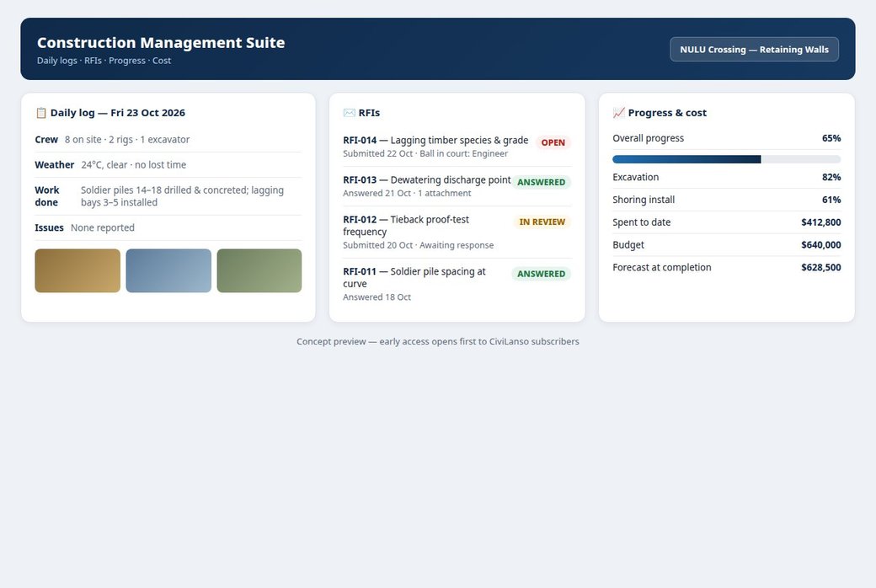The height and width of the screenshot is (588, 876).
Task: Click the chart icon beside Progress & cost
Action: click(x=618, y=113)
